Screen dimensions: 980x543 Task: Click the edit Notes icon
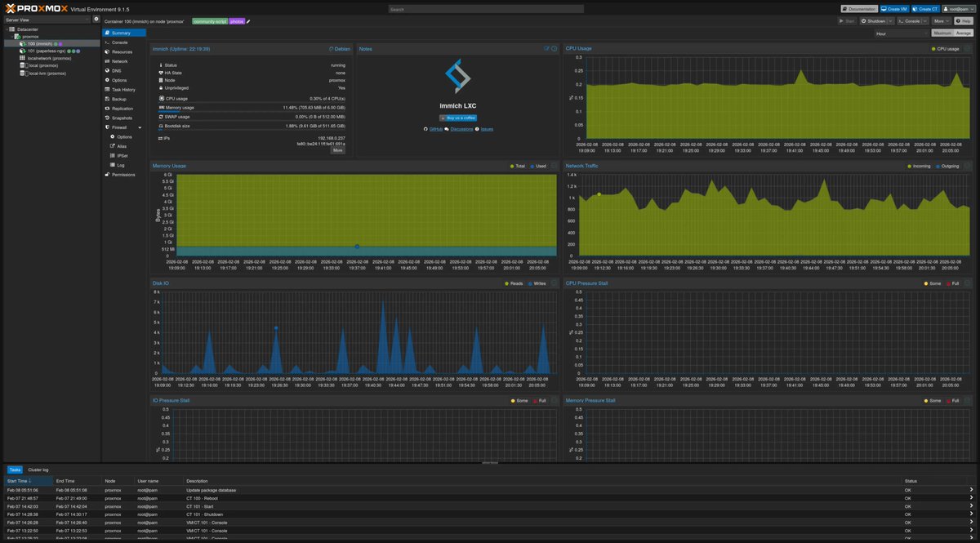547,48
